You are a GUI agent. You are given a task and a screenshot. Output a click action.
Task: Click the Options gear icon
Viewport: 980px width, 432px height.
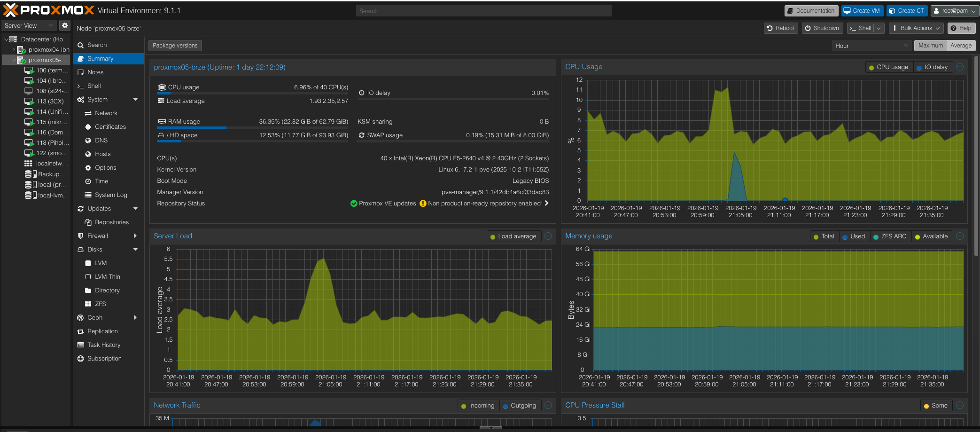tap(88, 168)
